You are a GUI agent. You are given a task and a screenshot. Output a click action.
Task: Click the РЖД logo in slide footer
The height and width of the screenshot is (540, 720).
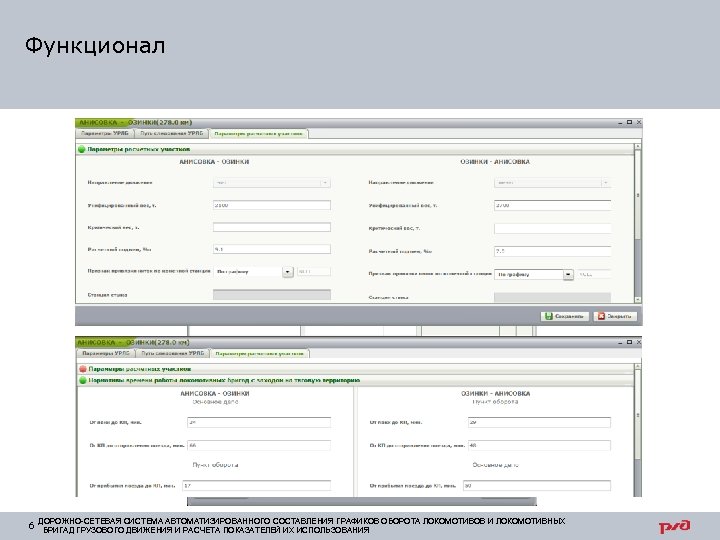674,526
